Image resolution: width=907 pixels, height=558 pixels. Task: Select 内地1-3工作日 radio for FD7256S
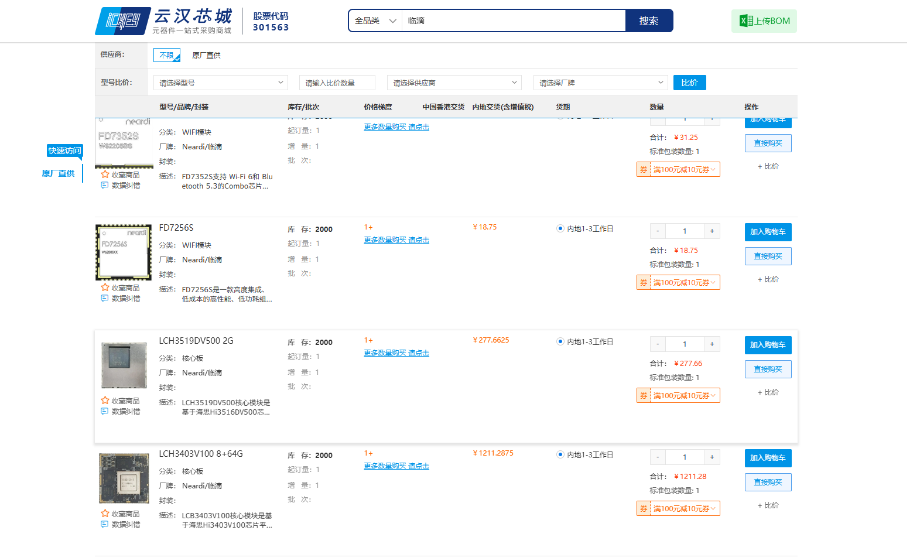pyautogui.click(x=560, y=229)
